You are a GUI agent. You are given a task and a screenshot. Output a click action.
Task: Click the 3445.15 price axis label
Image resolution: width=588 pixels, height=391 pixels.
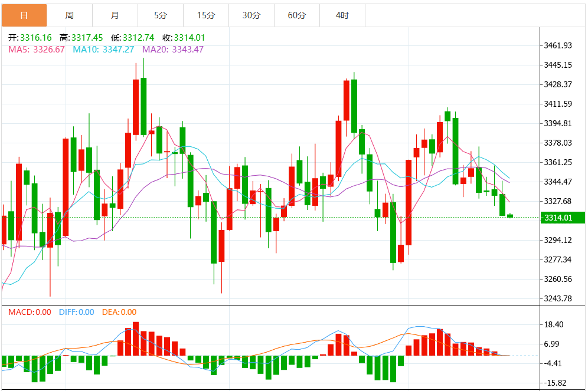(x=558, y=65)
